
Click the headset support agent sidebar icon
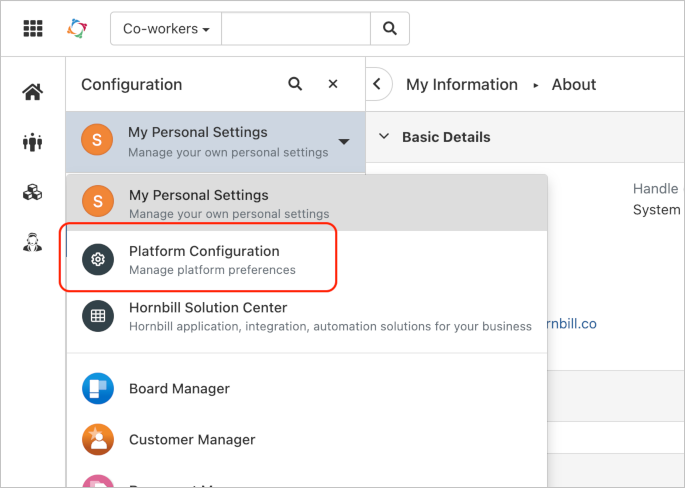pos(33,241)
